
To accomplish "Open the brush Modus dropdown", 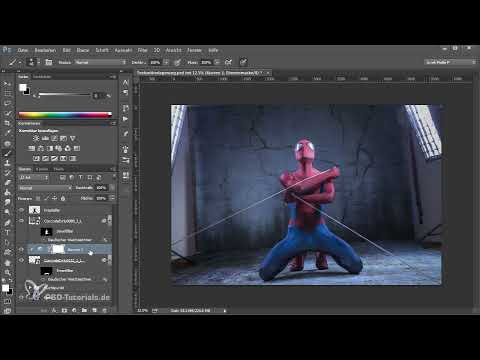I will (100, 62).
